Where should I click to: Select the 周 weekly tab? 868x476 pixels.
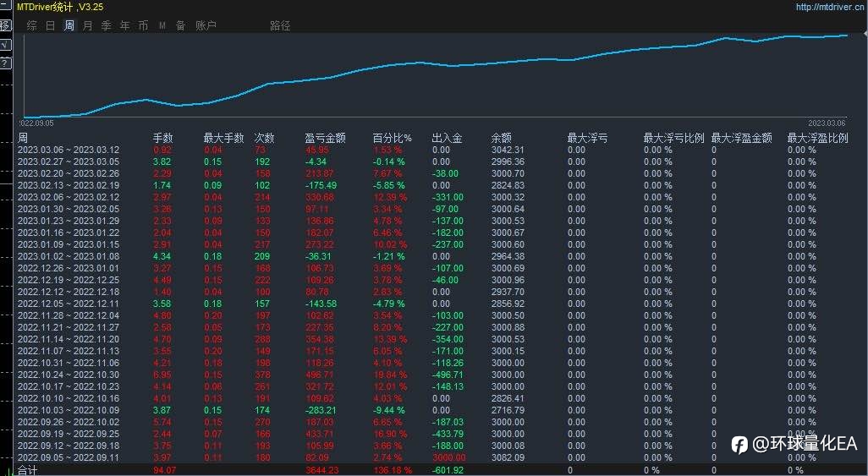[x=69, y=25]
